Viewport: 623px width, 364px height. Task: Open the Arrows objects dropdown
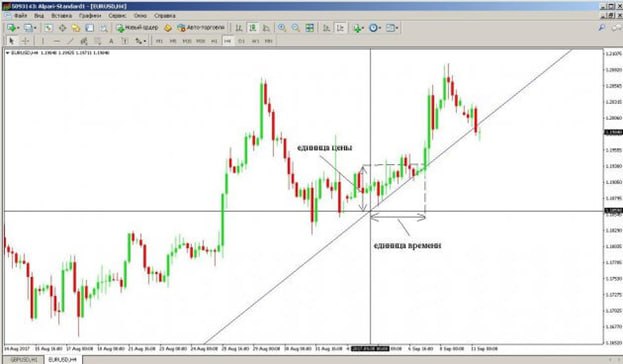pos(140,41)
